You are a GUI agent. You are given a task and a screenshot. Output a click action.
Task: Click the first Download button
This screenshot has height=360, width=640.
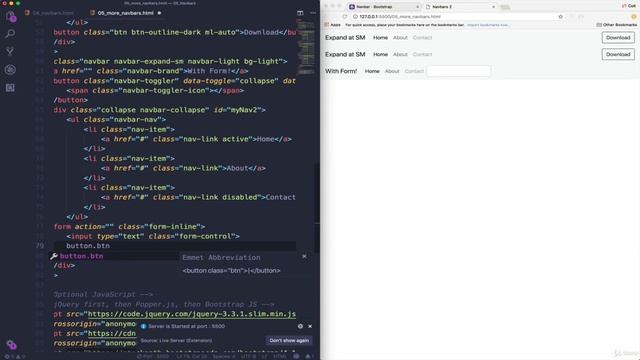(x=618, y=38)
